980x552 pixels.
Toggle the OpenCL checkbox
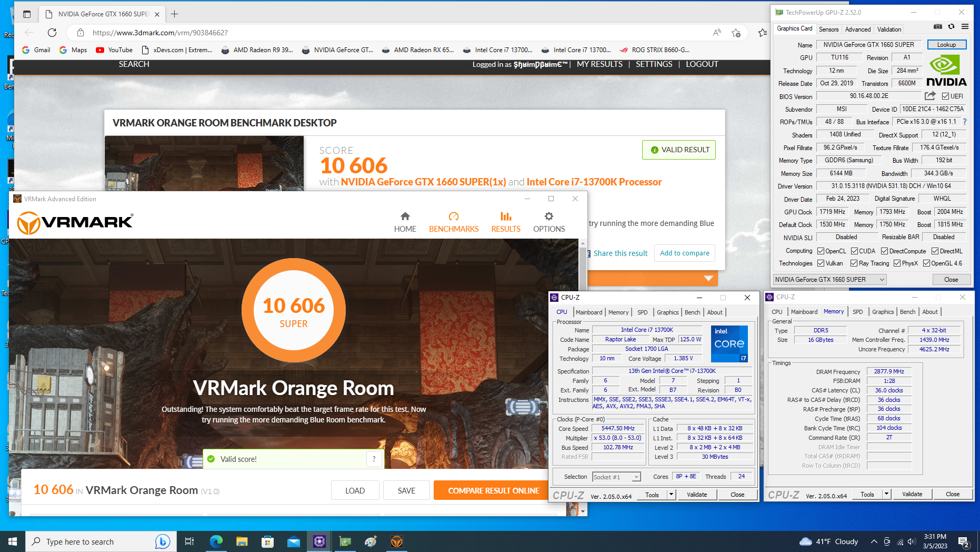(x=821, y=251)
